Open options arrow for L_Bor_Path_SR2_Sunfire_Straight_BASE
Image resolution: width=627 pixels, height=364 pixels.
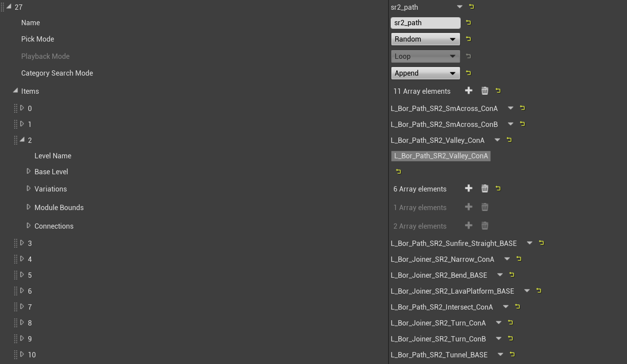click(x=530, y=243)
